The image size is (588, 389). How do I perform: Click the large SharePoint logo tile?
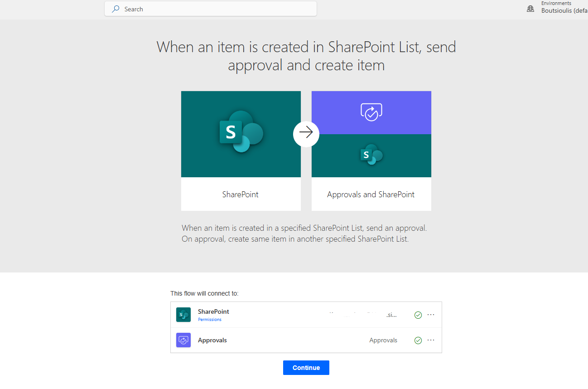241,134
